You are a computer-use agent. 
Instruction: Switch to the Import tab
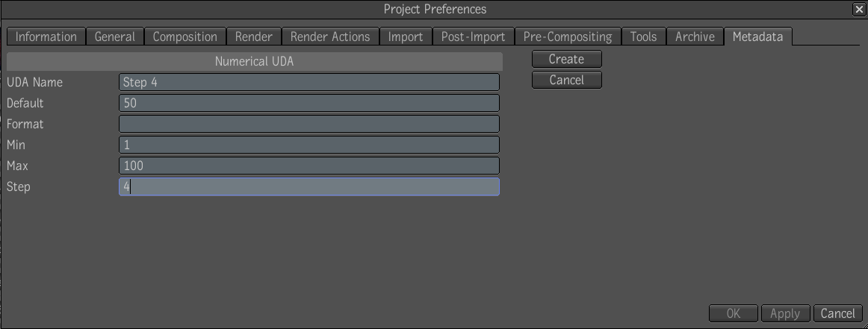[x=405, y=37]
